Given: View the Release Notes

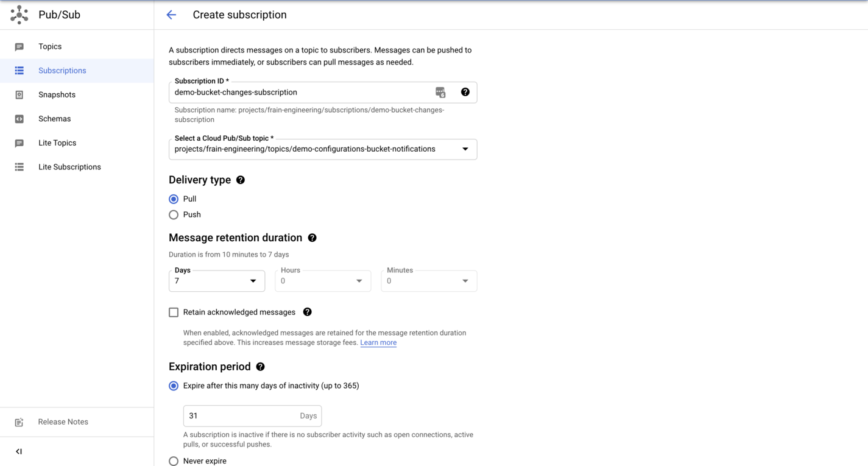Looking at the screenshot, I should pyautogui.click(x=63, y=422).
